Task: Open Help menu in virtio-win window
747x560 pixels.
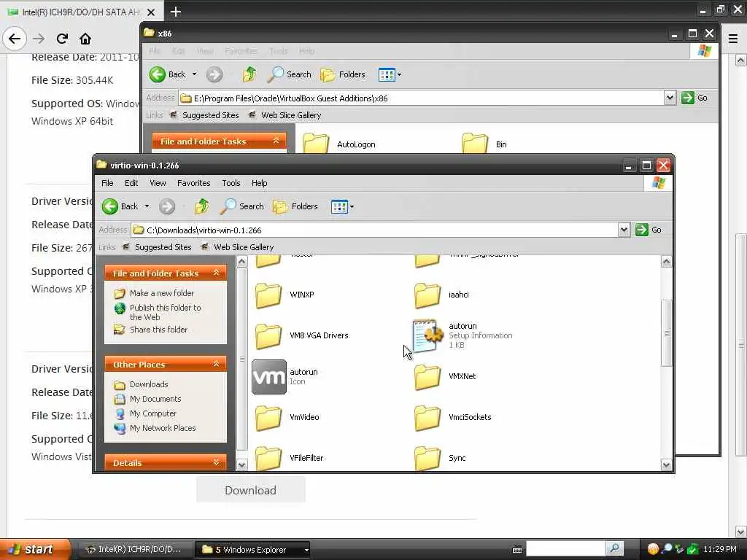Action: 259,183
